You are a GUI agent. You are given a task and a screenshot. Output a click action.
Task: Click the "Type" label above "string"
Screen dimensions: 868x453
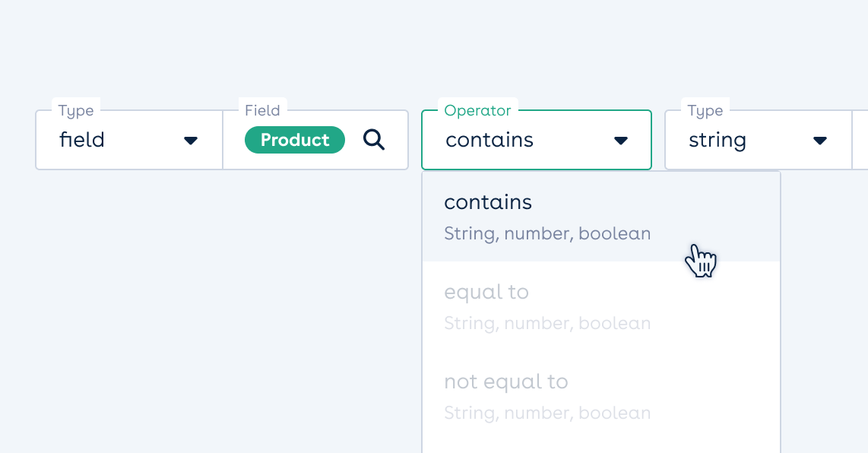point(705,111)
